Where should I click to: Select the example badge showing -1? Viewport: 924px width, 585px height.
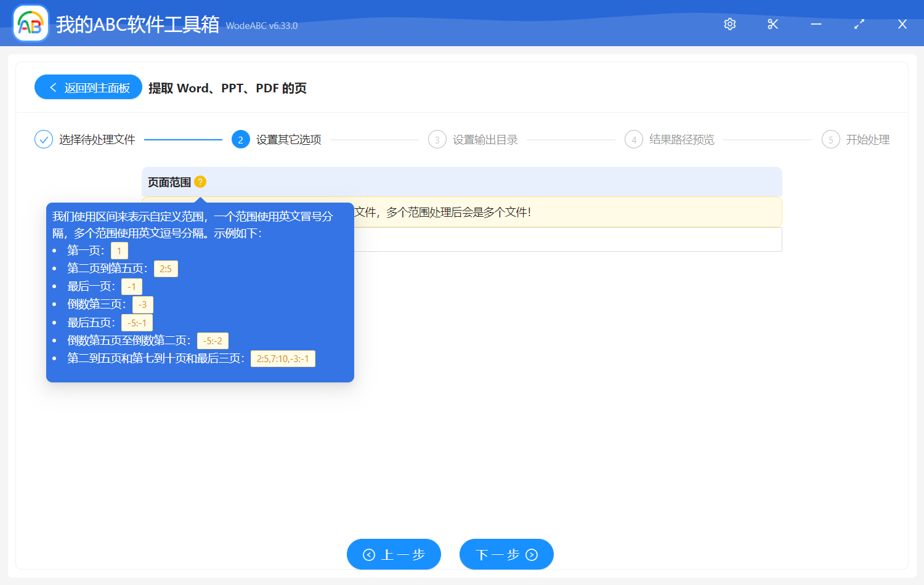pos(131,286)
